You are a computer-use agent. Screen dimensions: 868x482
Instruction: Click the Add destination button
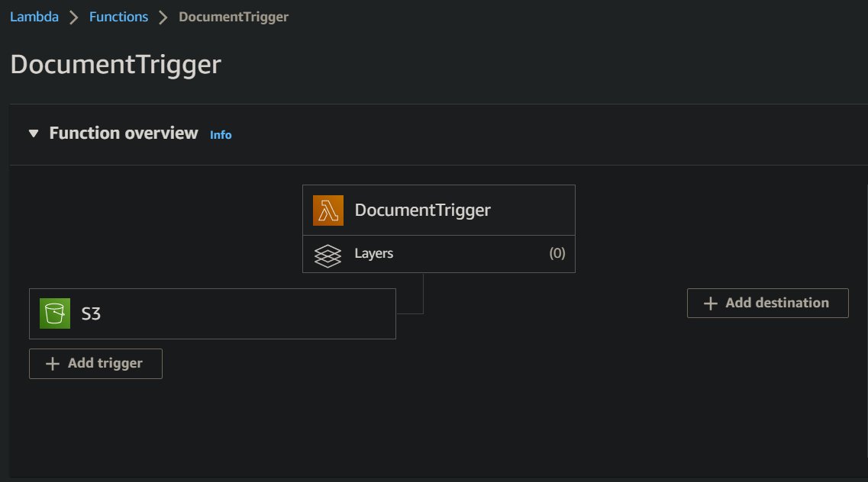click(767, 303)
